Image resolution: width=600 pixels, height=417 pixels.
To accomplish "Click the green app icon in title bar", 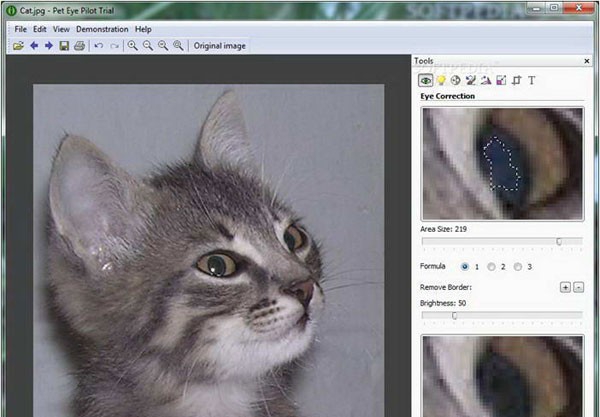I will click(11, 11).
